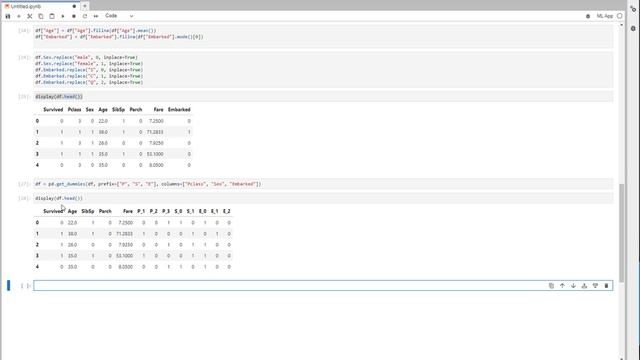Open the debugger panel in the right sidebar
Screen dimensions: 640x360
tap(633, 29)
